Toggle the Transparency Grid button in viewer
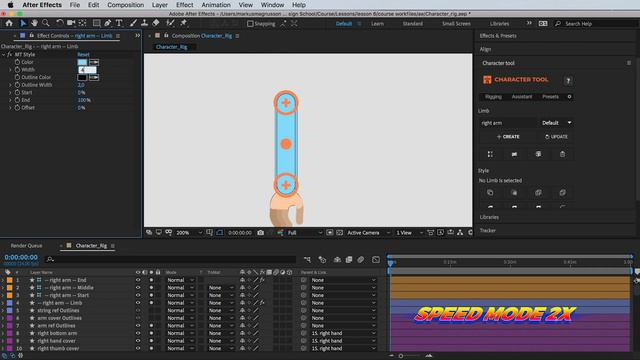 339,233
